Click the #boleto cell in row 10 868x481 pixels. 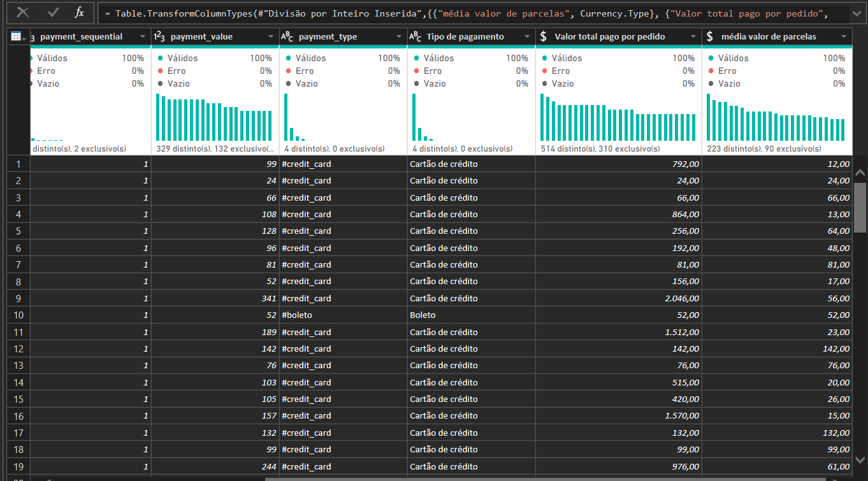(x=343, y=315)
